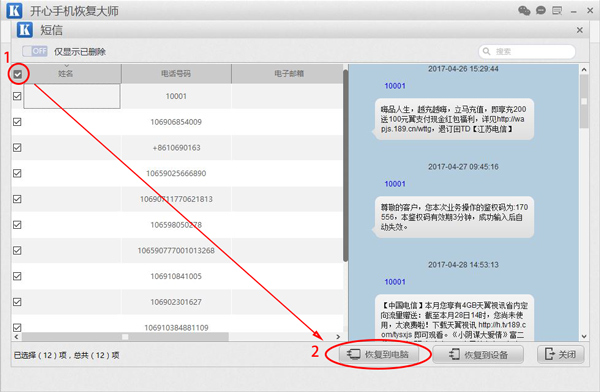Click the message pane scroll down arrow
600x392 pixels.
click(x=584, y=336)
